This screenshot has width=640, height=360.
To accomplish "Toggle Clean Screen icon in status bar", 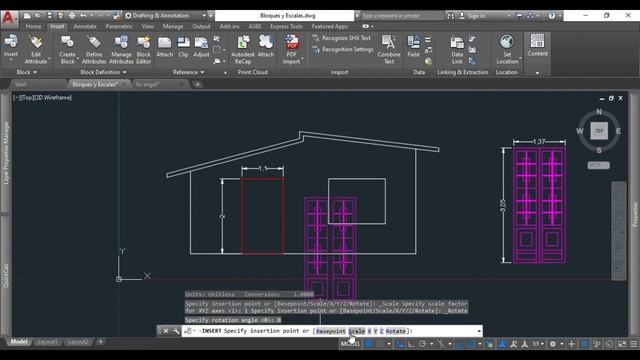I will pyautogui.click(x=622, y=344).
